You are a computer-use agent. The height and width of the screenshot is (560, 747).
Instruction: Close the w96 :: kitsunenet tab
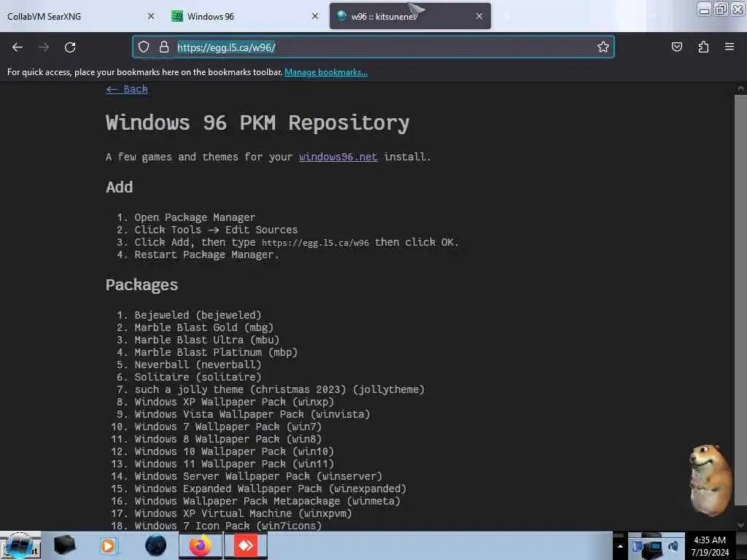pyautogui.click(x=479, y=16)
